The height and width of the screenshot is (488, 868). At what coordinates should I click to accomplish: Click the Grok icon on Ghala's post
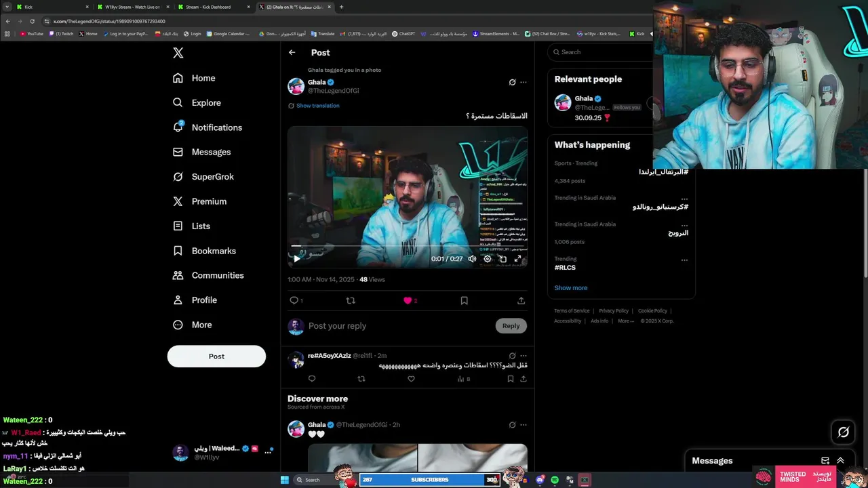pos(512,82)
